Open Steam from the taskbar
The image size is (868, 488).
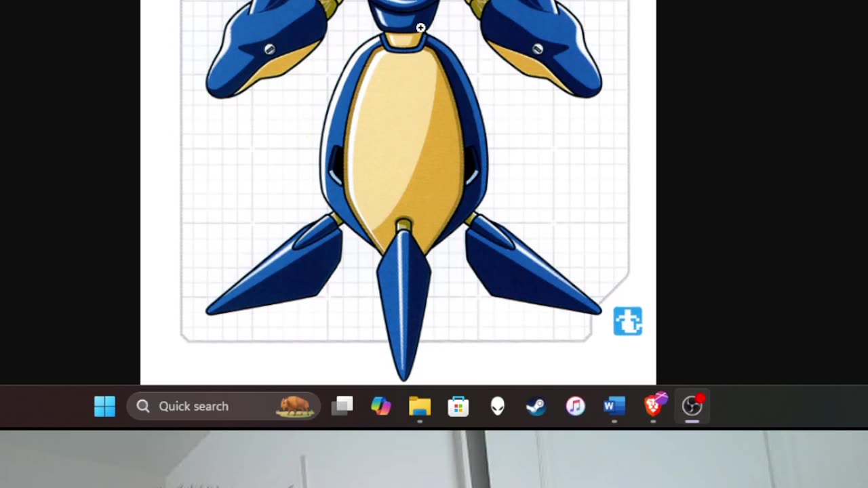click(536, 406)
